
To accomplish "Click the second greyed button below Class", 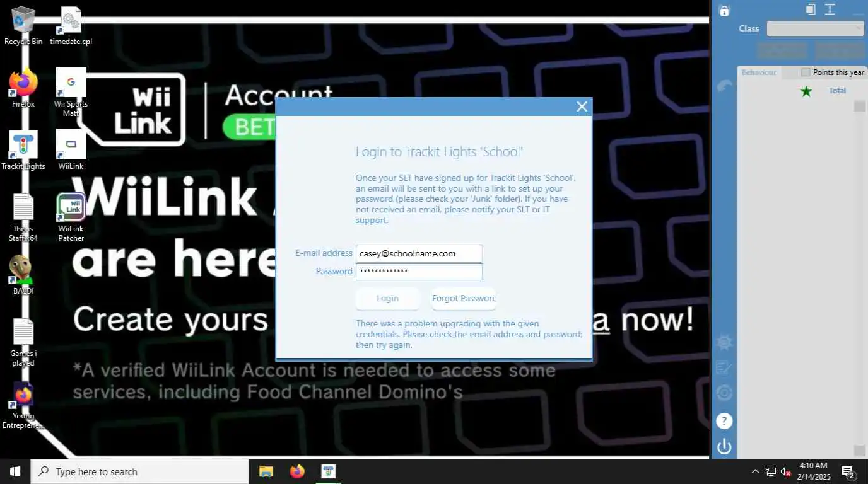I will 839,50.
